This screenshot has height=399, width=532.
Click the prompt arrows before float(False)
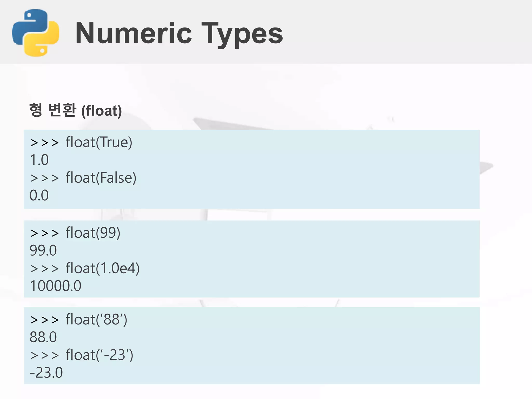(44, 178)
